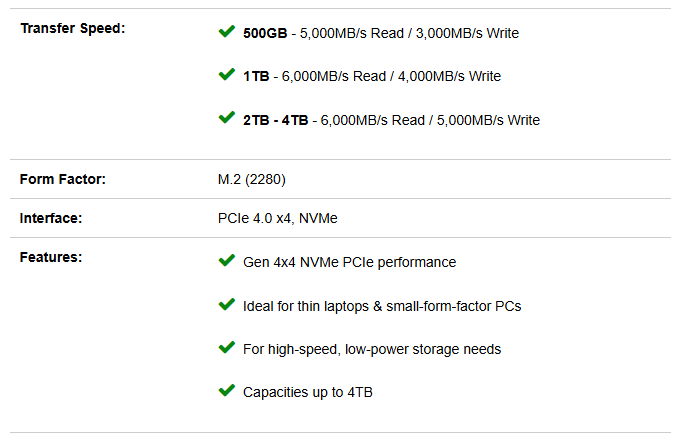Click checkmark beside high-speed, low-power storage needs
682x441 pixels.
point(227,347)
